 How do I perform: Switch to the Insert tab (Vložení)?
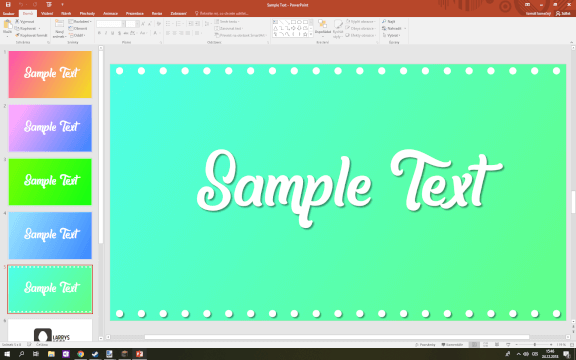coord(47,13)
